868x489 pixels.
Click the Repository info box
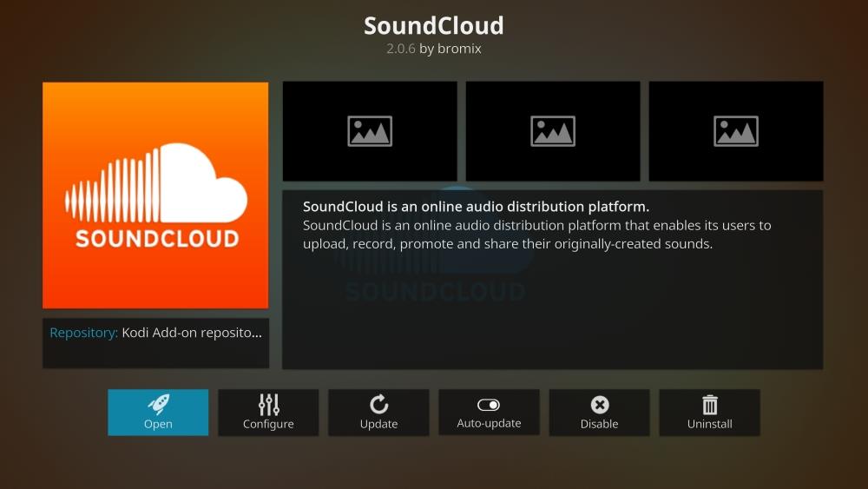click(x=155, y=342)
